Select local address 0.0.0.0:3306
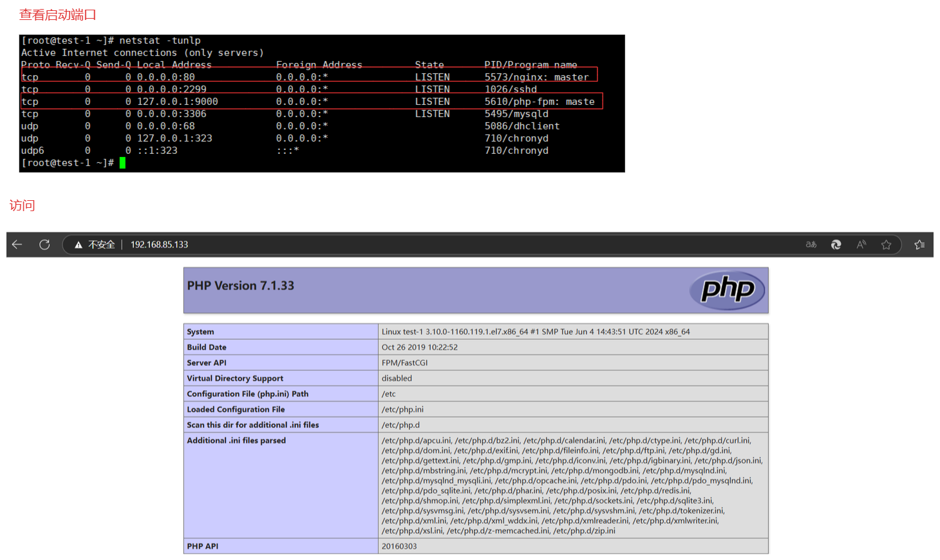The height and width of the screenshot is (560, 940). pos(171,114)
